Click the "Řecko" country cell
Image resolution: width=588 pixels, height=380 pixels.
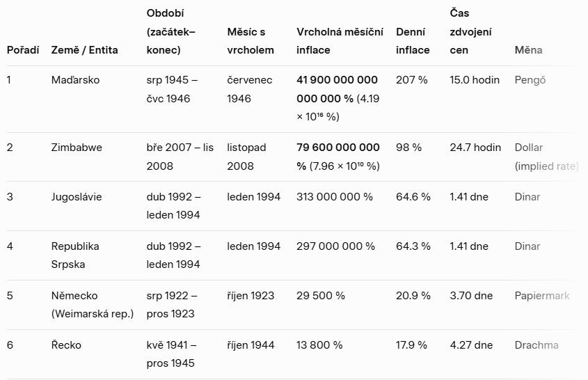pyautogui.click(x=67, y=345)
